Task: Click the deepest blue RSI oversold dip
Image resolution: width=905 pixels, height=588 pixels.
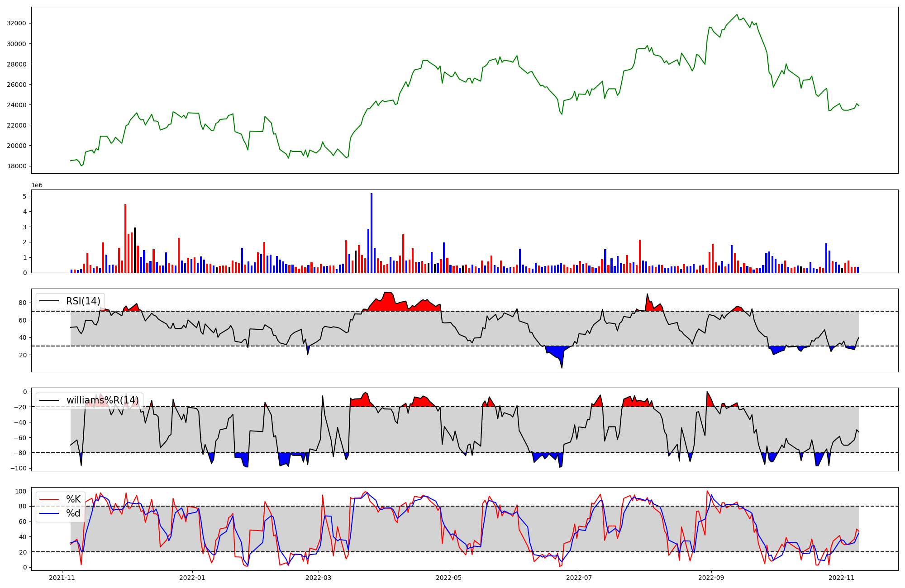Action: 562,362
